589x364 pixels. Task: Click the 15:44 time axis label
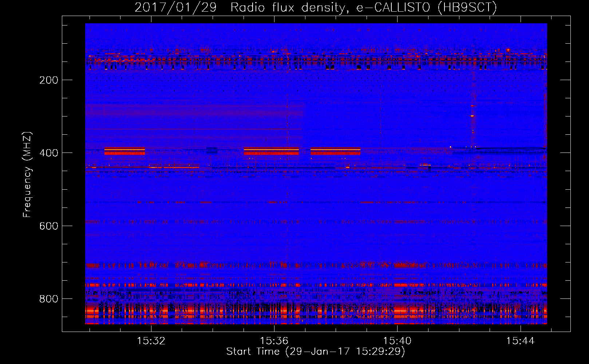point(520,341)
